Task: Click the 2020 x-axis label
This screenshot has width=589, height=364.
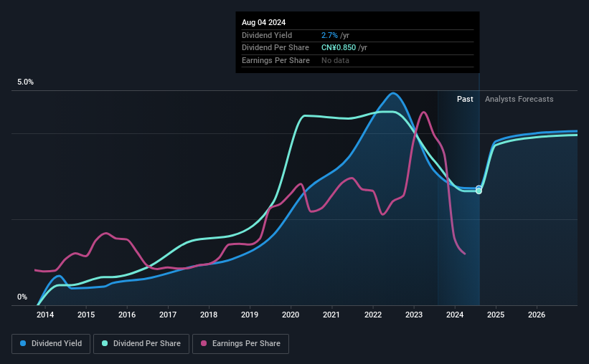Action: 291,315
